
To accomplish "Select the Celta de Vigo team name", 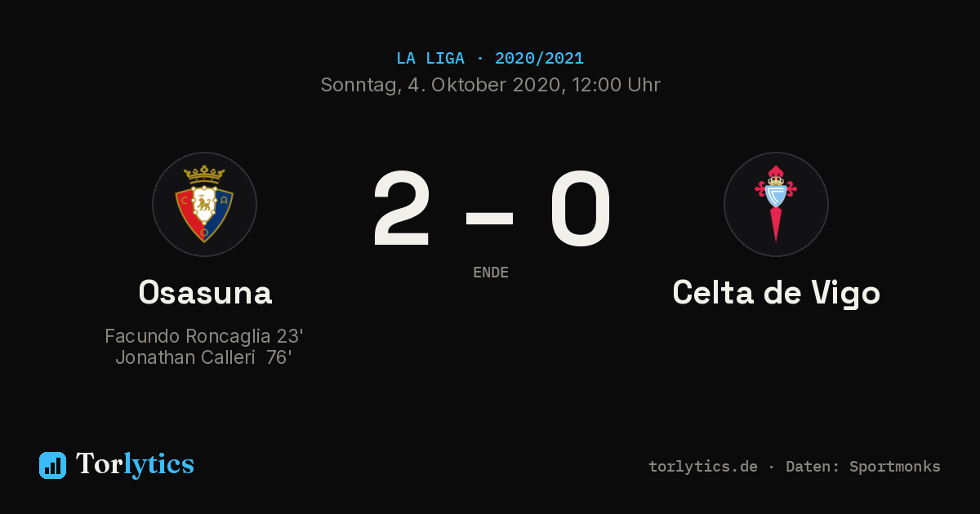I will [x=777, y=293].
